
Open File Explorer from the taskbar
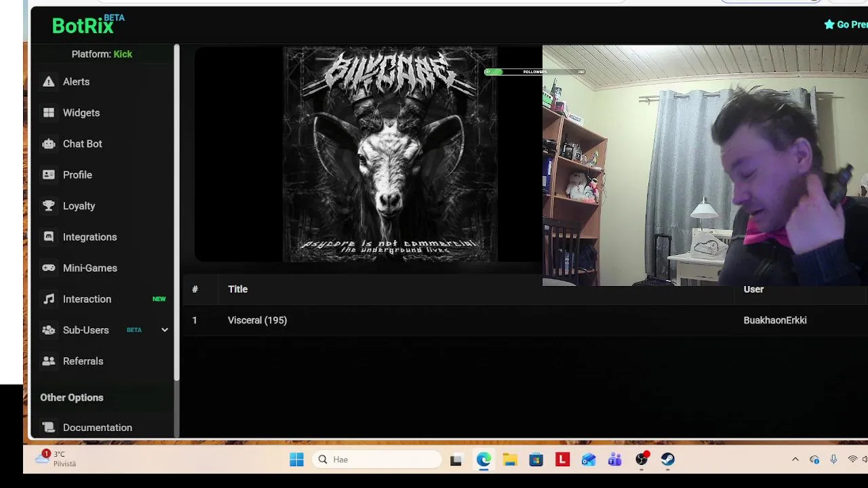pos(510,460)
